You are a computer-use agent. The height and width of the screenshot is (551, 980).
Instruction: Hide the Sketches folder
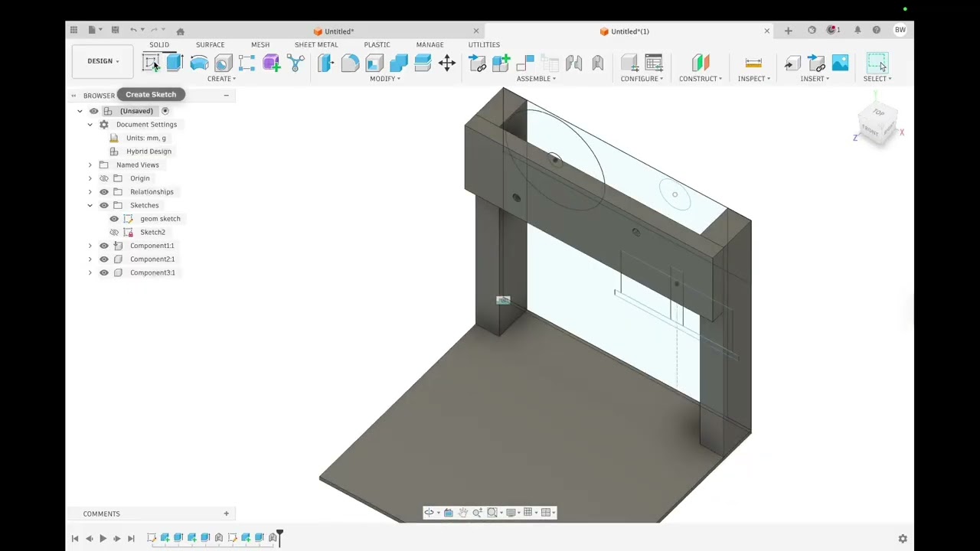[x=104, y=205]
